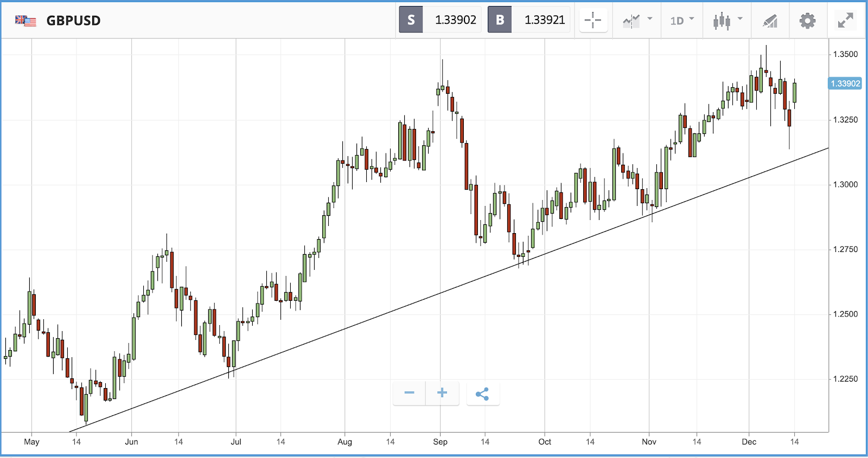The image size is (868, 458).
Task: Open chart type dropdown arrow
Action: pos(740,19)
